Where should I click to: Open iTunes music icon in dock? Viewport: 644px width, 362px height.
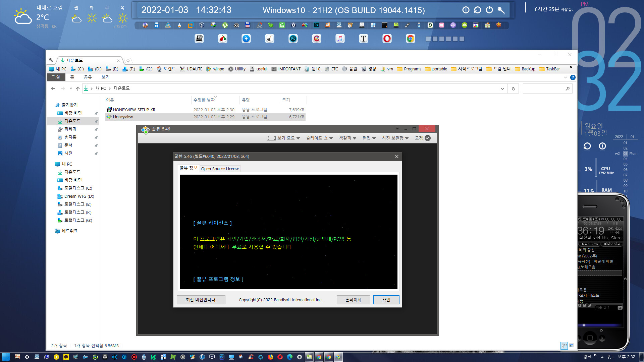click(x=340, y=39)
